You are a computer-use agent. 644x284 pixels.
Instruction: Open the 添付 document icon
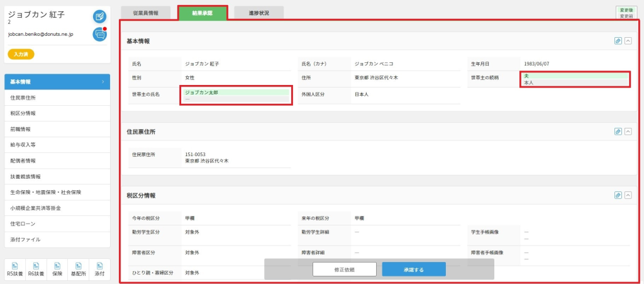tap(99, 270)
